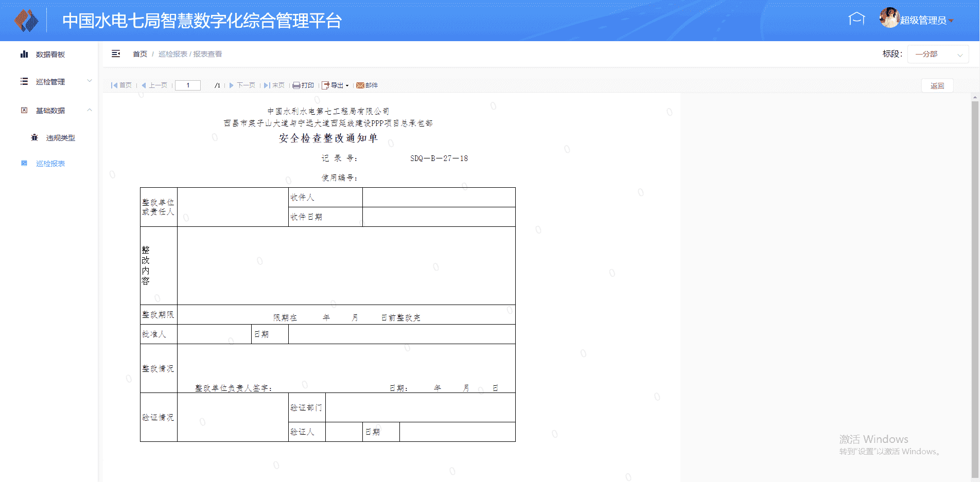The height and width of the screenshot is (482, 980).
Task: Click the graduation cap icon in header
Action: coord(856,20)
